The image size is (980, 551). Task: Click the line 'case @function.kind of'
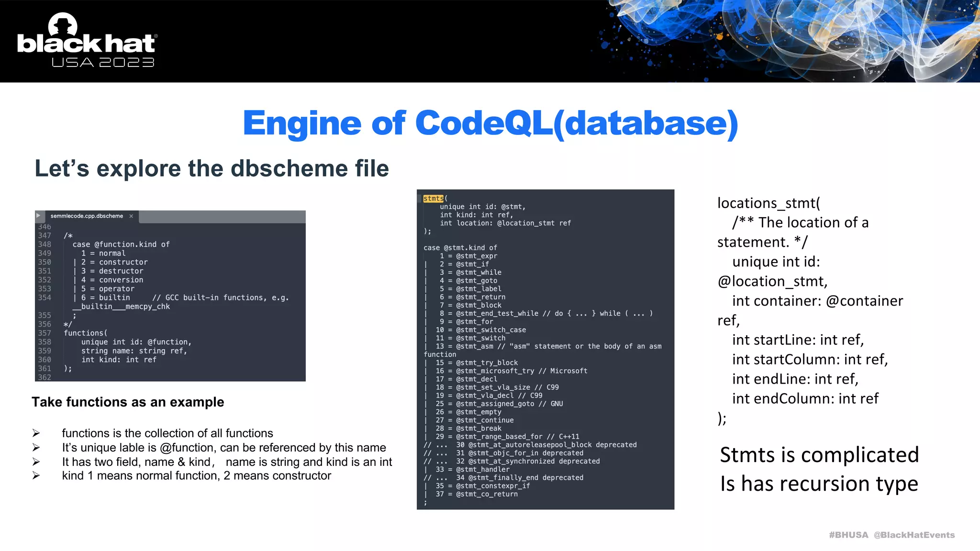click(x=121, y=244)
